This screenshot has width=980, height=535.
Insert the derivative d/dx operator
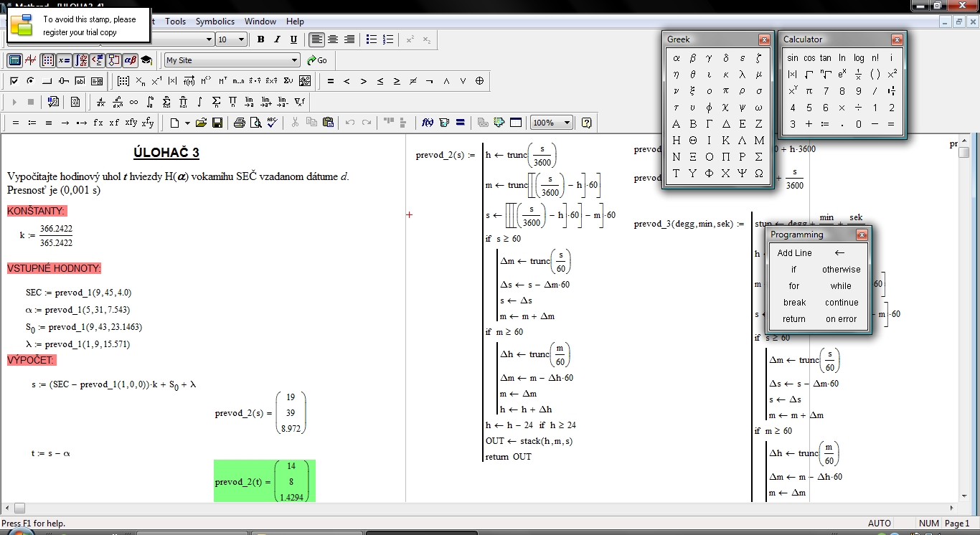point(101,102)
